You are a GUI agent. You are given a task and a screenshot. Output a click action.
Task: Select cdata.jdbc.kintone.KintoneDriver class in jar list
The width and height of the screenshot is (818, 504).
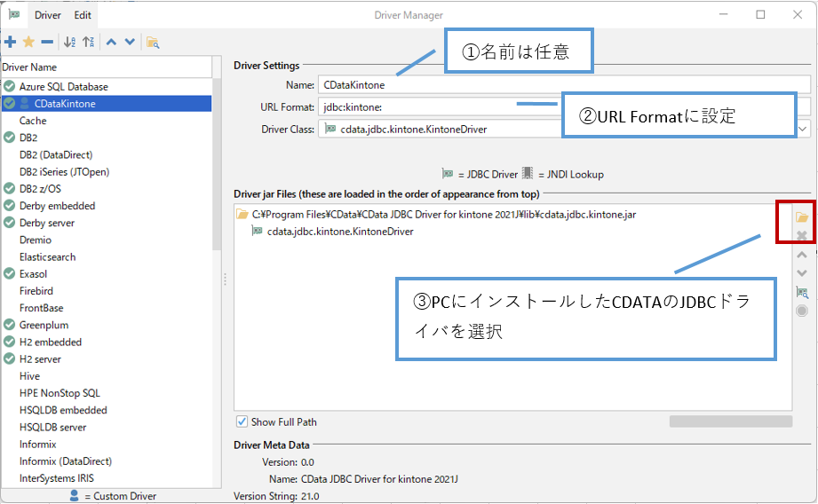coord(340,232)
